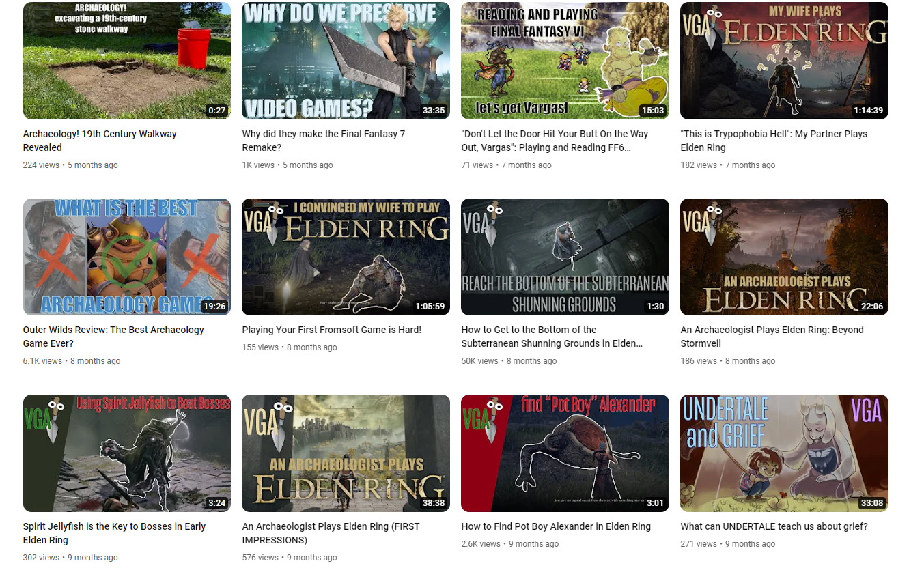Screen dimensions: 924x568
Task: Open the 22:06 Archaeologist Plays Elden Ring thumbnail
Action: (x=785, y=257)
